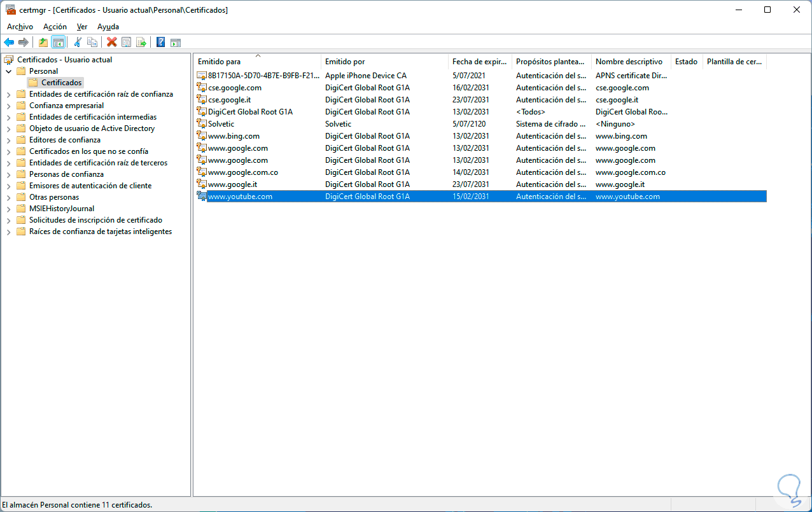Viewport: 812px width, 512px height.
Task: Click the Personal folder icon
Action: [21, 71]
